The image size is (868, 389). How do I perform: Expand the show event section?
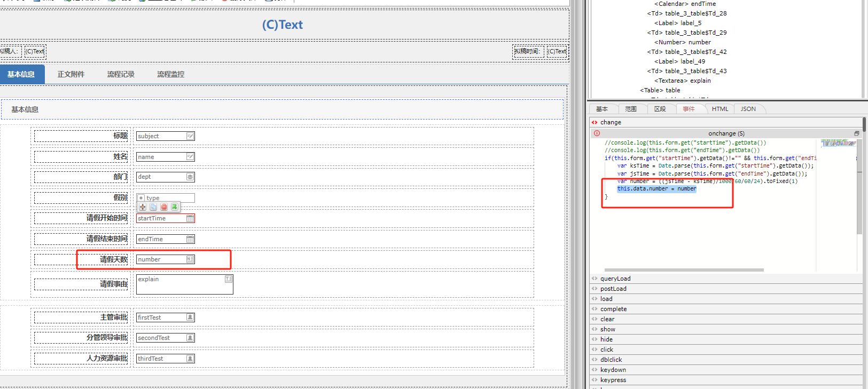click(595, 329)
